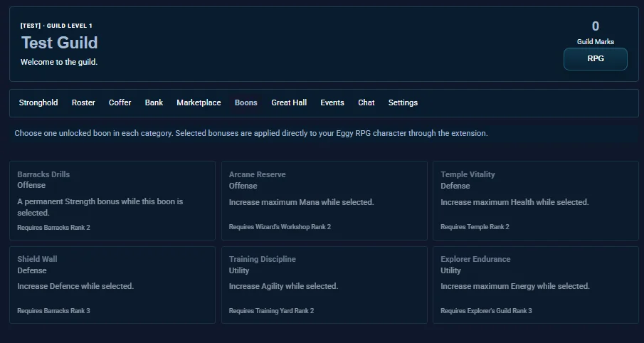
Task: Click the Increase maximum Health description
Action: (x=514, y=202)
